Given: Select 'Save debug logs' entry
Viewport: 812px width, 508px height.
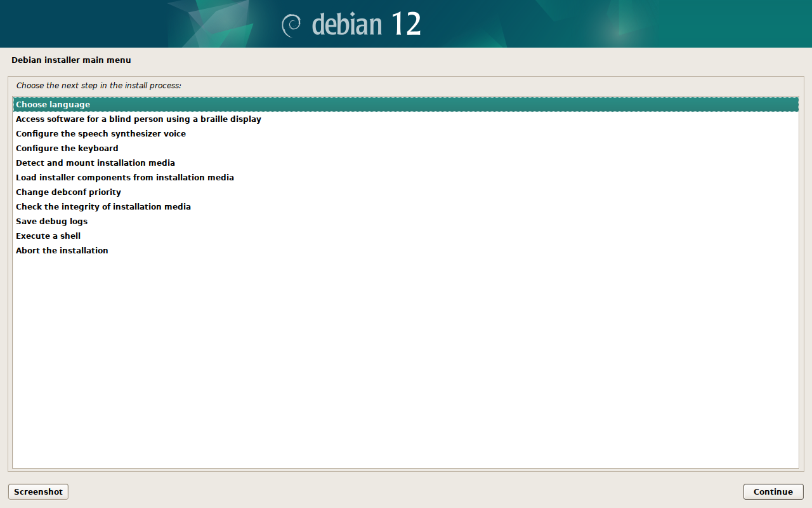Looking at the screenshot, I should 406,222.
